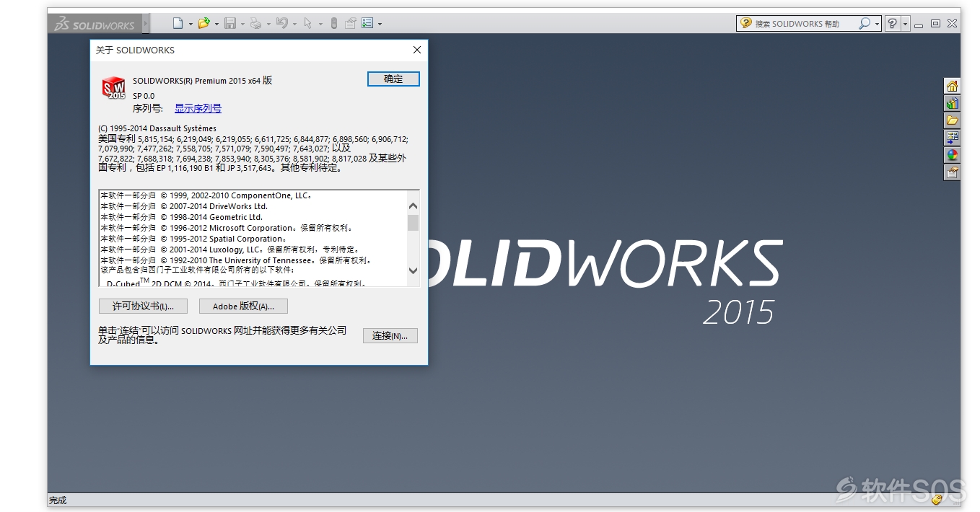Image resolution: width=980 pixels, height=512 pixels.
Task: Expand the Options dropdown arrow
Action: [x=380, y=24]
